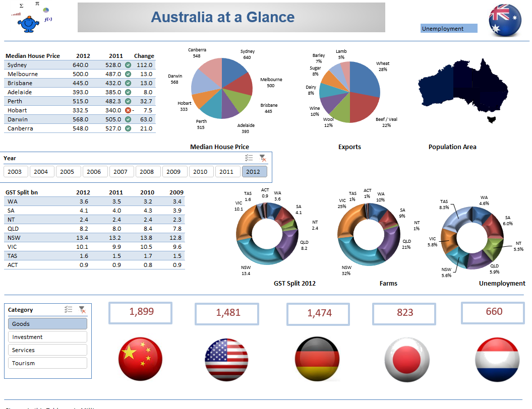
Task: Click the multi-select icon in the Year slicer
Action: point(249,158)
